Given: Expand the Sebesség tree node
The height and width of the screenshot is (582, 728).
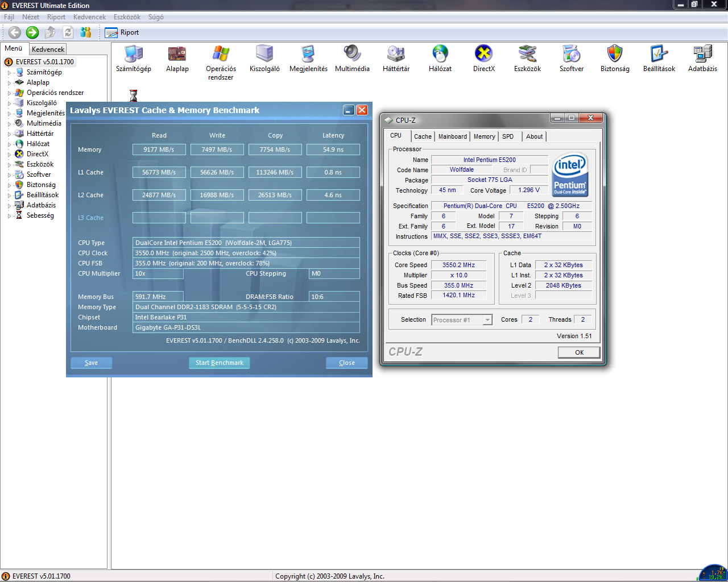Looking at the screenshot, I should (9, 216).
